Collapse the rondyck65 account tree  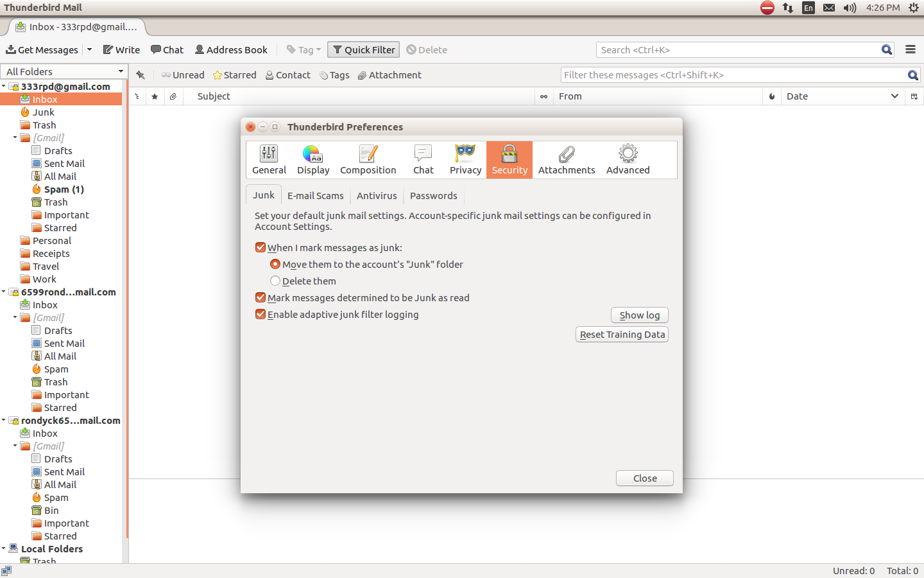(4, 420)
